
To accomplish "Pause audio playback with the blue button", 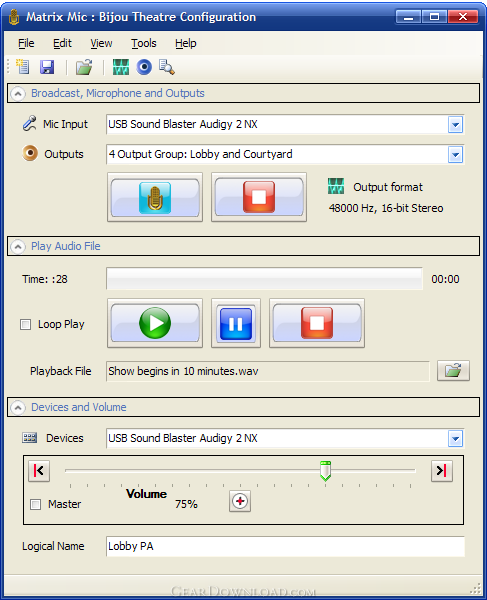I will click(236, 323).
